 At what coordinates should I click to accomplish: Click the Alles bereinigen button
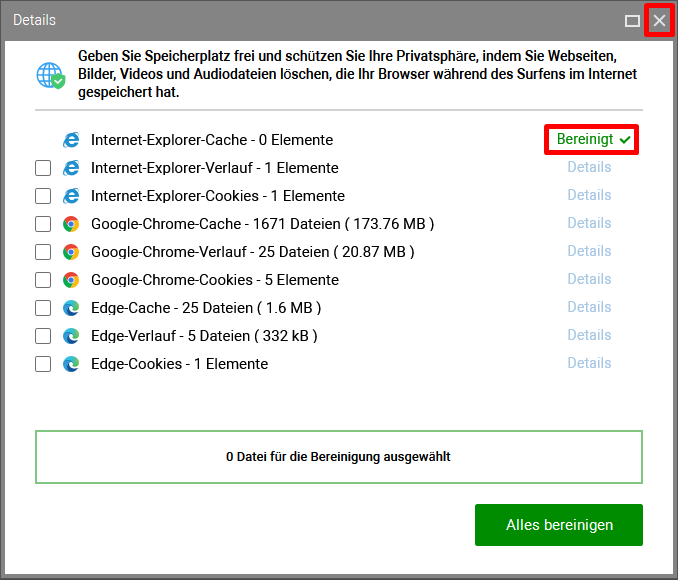[x=559, y=525]
